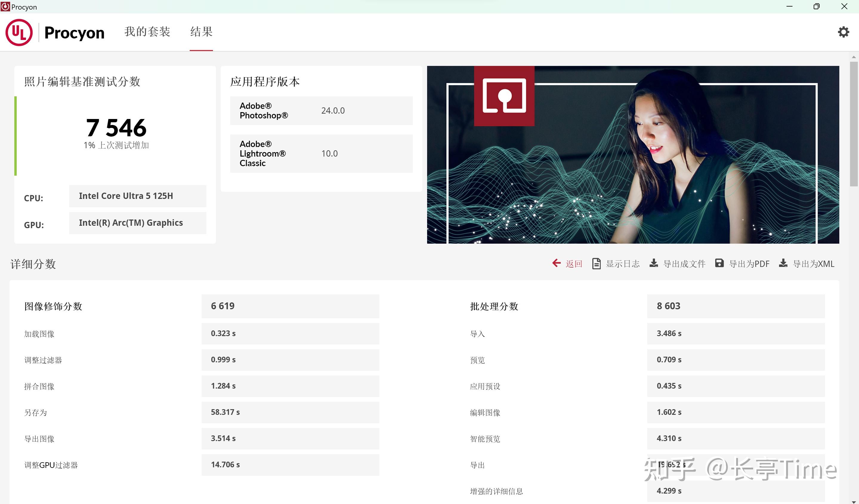The image size is (859, 504).
Task: Switch to the 我的套装 tab
Action: [147, 32]
